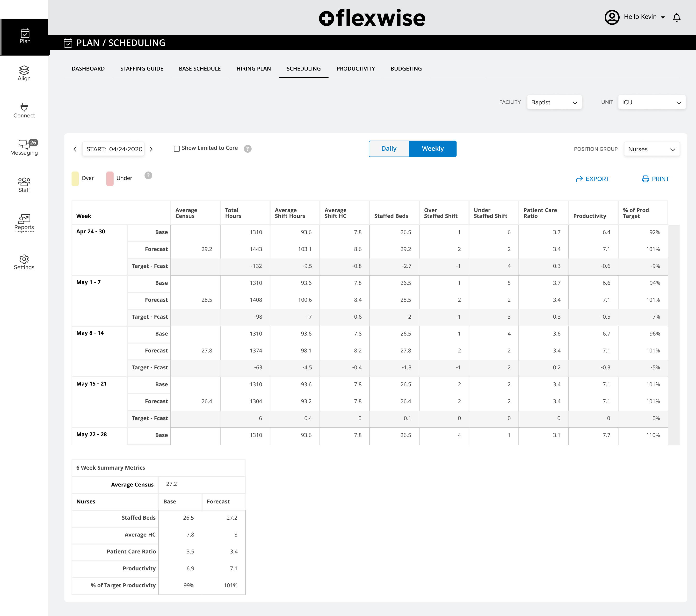Click the May 15 - 21 week label
Image resolution: width=696 pixels, height=616 pixels.
tap(91, 384)
